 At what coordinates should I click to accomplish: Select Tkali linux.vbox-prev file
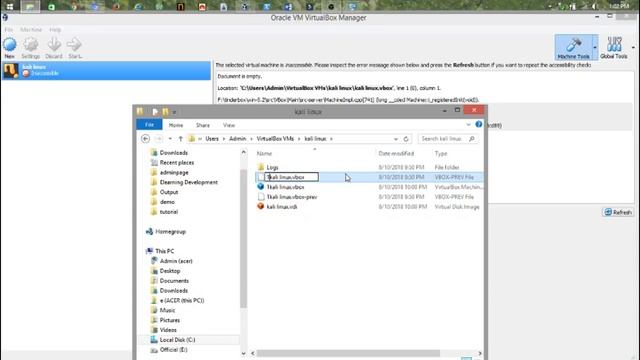tap(292, 197)
